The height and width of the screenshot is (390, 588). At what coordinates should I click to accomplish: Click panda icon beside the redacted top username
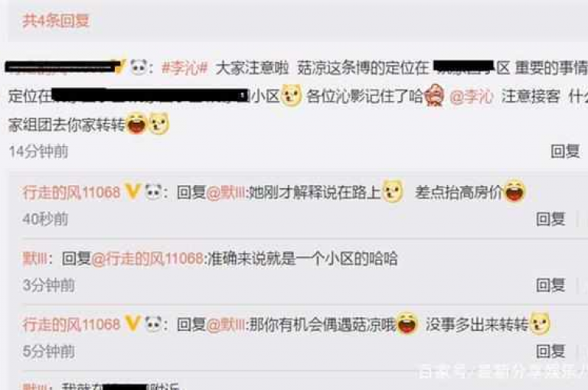(x=139, y=67)
